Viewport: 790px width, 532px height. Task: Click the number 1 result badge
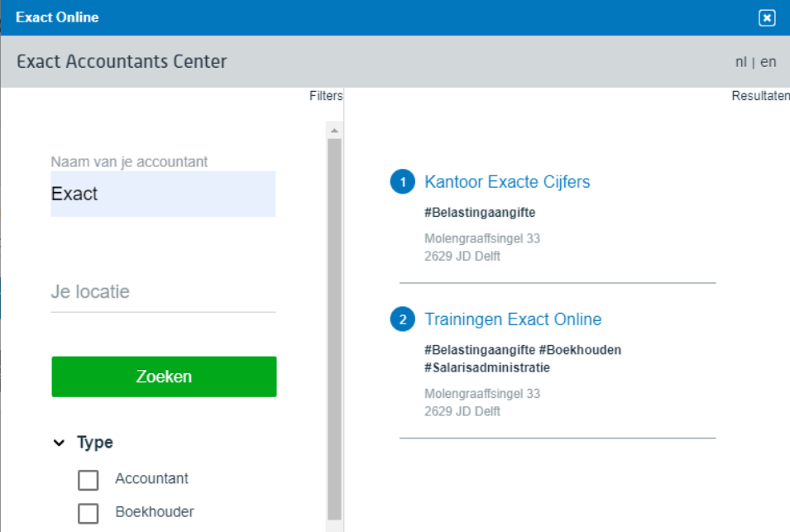click(403, 182)
